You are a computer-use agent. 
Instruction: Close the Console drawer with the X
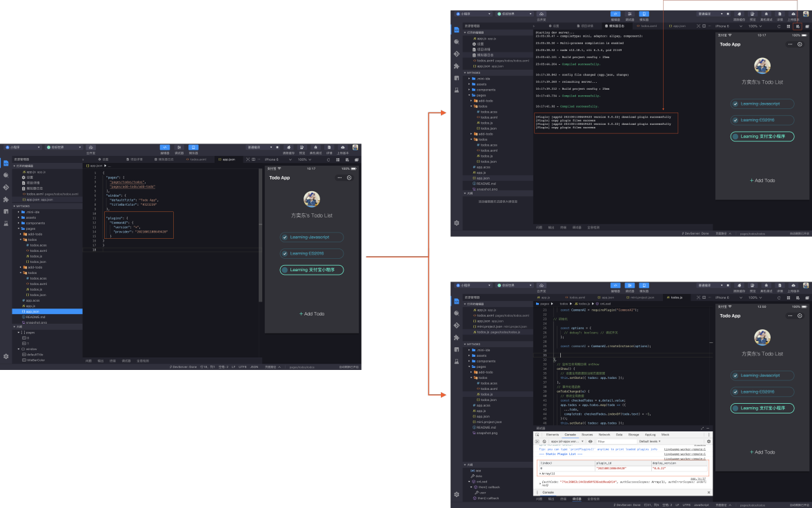tap(709, 492)
